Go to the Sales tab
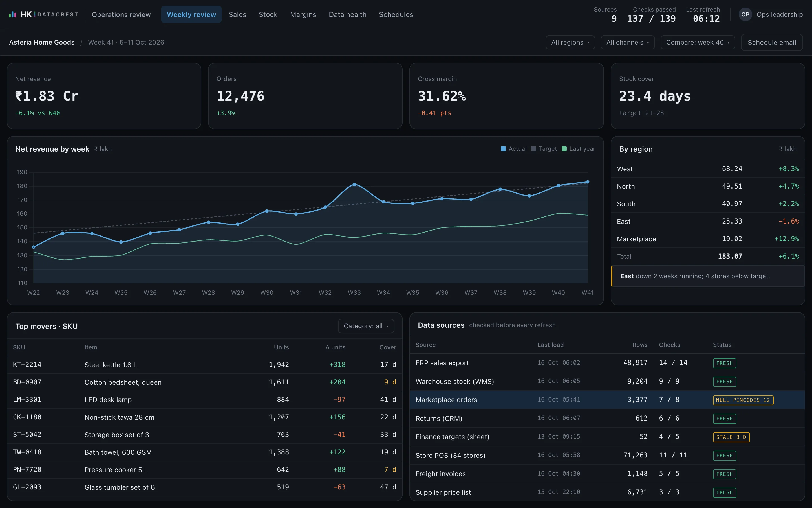Screen dimensions: 812x508 237,14
